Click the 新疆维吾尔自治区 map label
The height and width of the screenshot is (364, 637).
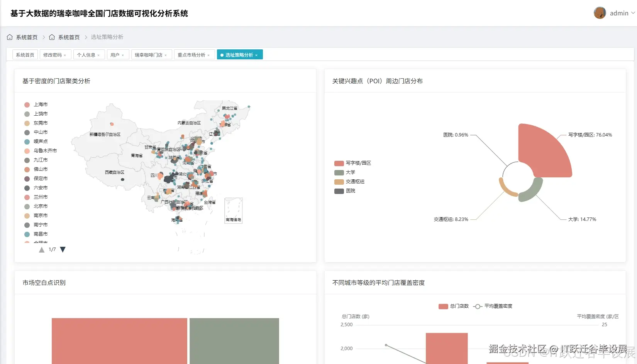(x=105, y=135)
